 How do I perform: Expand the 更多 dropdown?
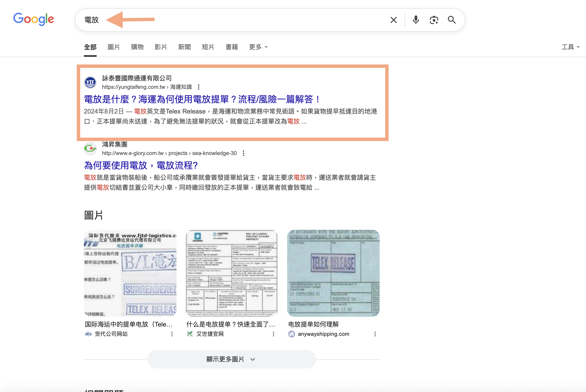click(258, 47)
